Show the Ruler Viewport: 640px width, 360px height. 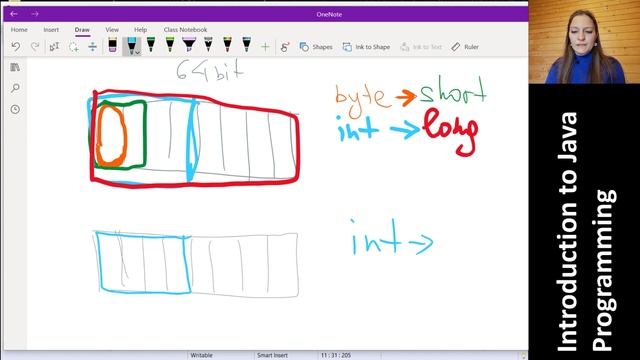[x=465, y=47]
